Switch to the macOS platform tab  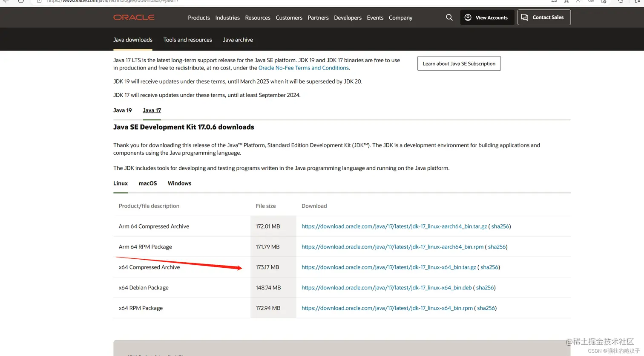coord(148,183)
